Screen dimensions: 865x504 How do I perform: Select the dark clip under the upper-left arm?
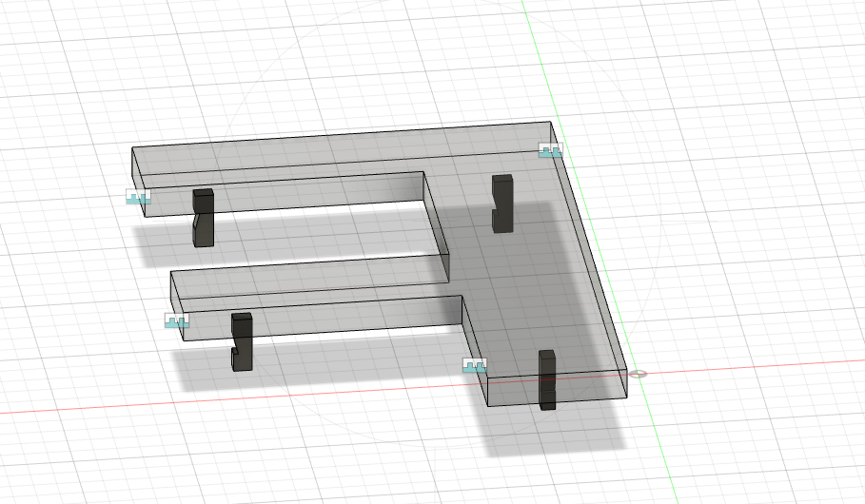[203, 219]
